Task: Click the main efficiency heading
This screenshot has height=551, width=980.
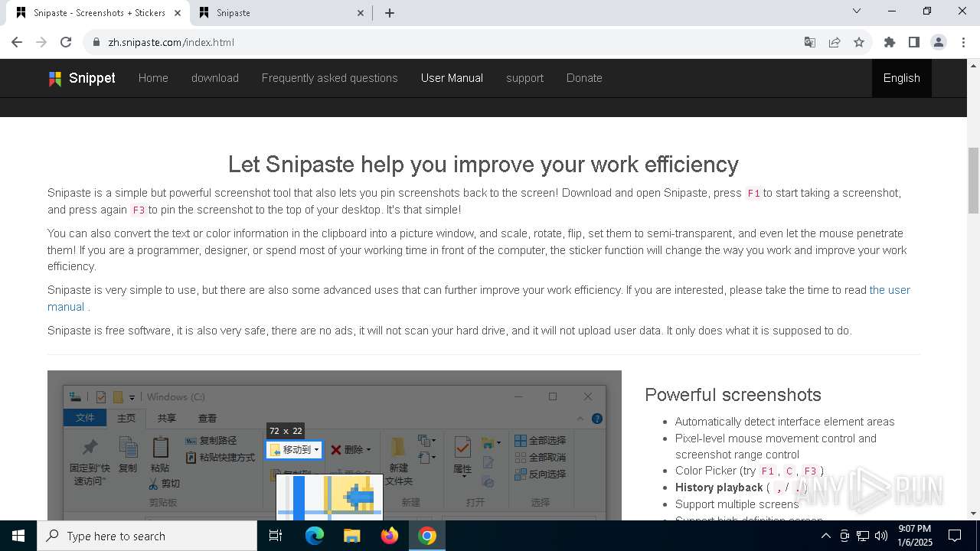Action: [x=483, y=165]
